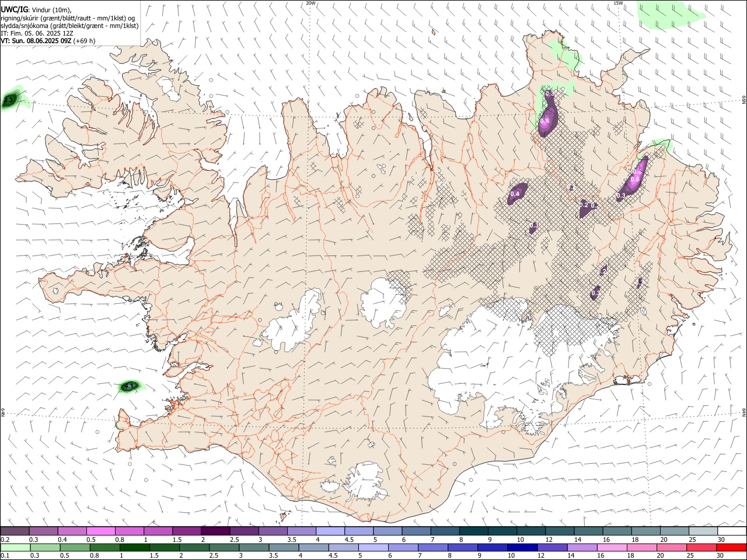Click the 'slydda/snjókoma' legend description line

tap(69, 26)
